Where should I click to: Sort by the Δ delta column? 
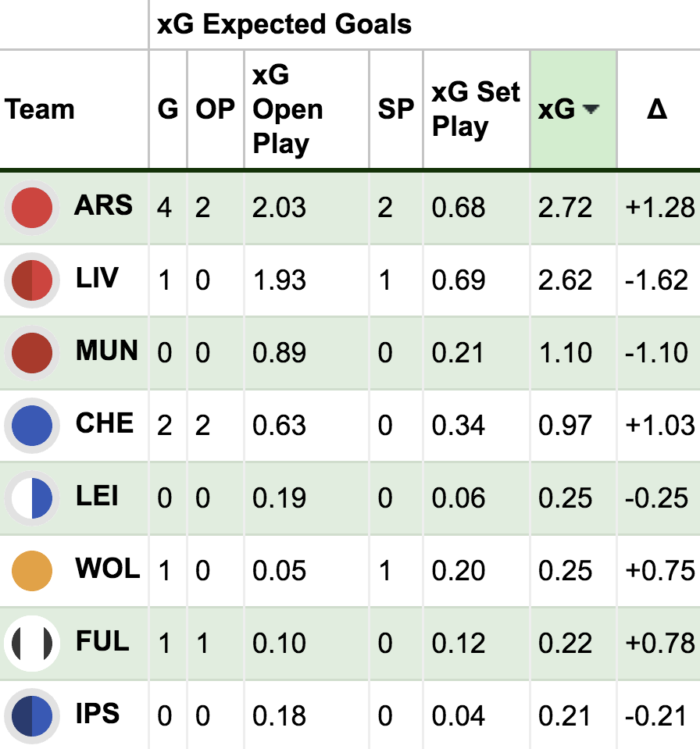(x=657, y=109)
